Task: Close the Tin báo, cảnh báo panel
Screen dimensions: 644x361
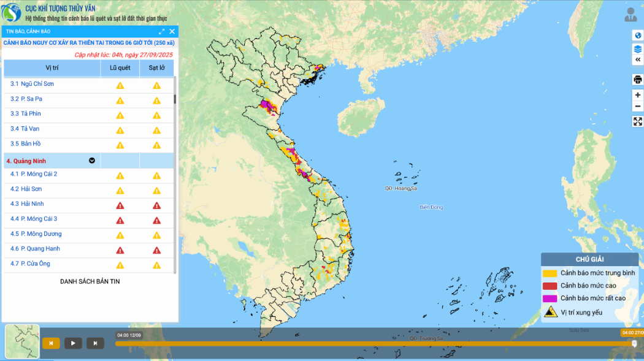Action: tap(172, 31)
